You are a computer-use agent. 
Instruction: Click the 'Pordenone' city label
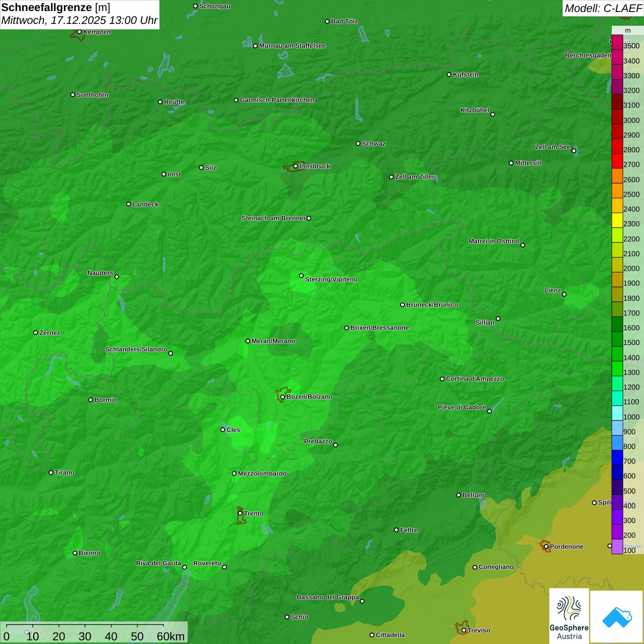tap(567, 546)
